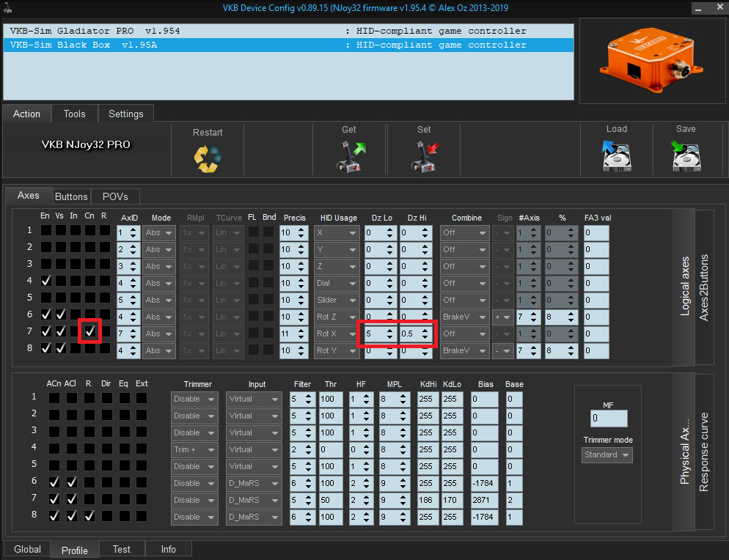This screenshot has height=560, width=729.
Task: Increase Filter stepper in physical axis row 6
Action: [308, 480]
